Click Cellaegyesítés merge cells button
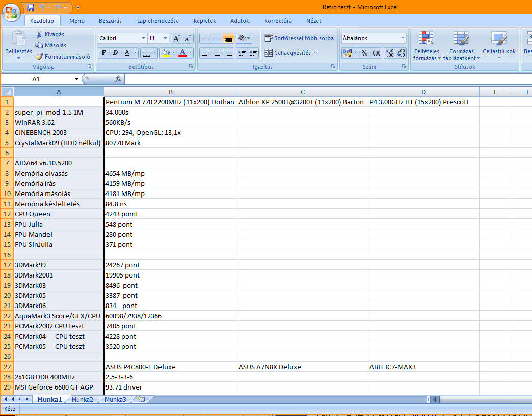532x416 pixels. (290, 53)
